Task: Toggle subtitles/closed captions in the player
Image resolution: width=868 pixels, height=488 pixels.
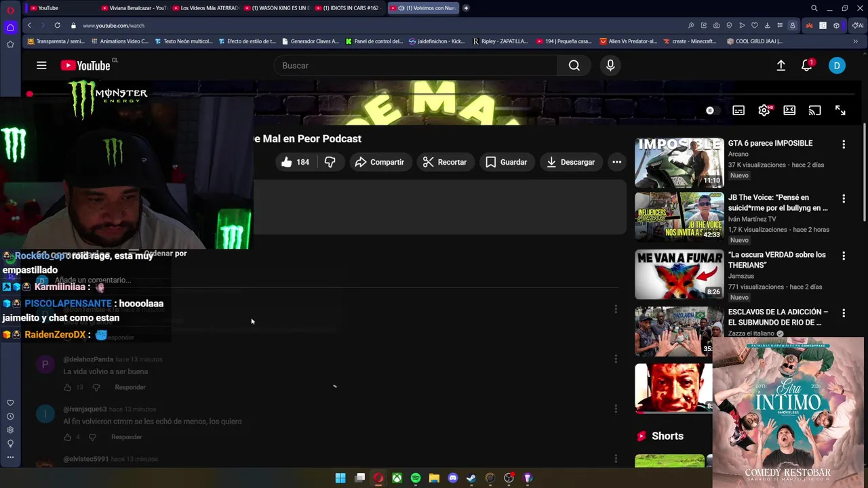Action: (738, 110)
